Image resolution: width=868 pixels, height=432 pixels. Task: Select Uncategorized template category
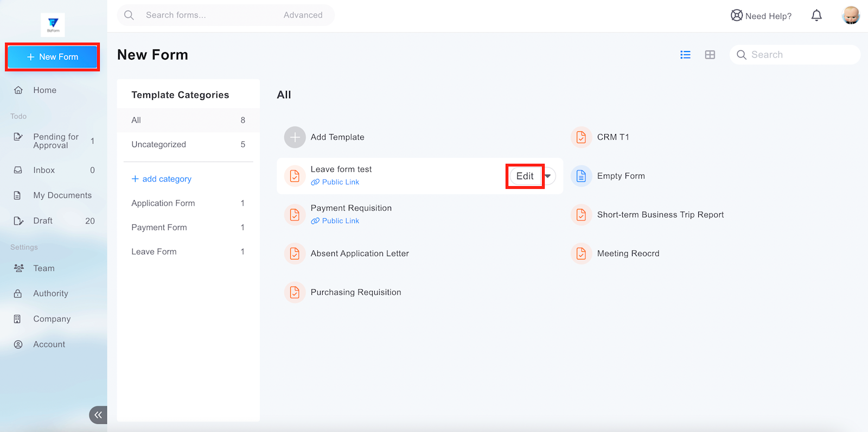point(158,144)
